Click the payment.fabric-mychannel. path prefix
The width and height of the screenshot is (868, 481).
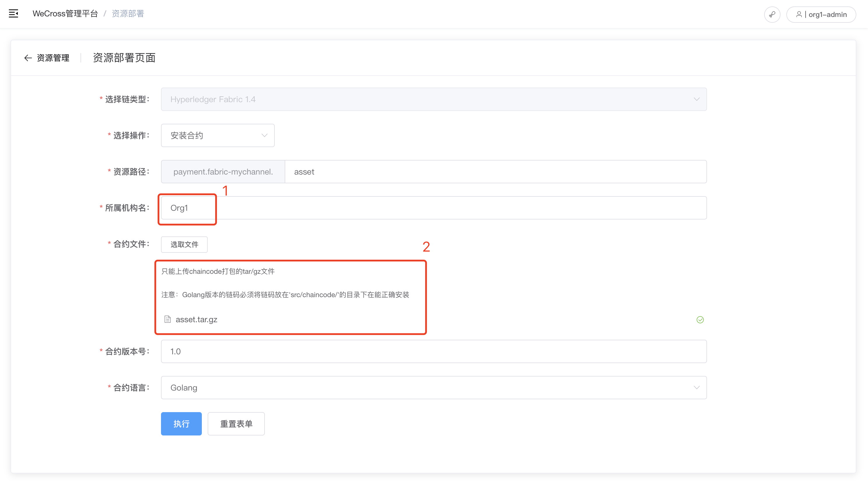pos(223,172)
